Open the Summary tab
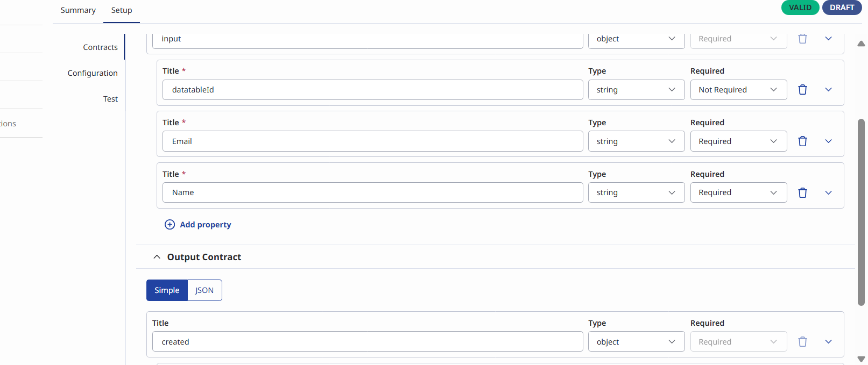The width and height of the screenshot is (868, 365). click(x=78, y=10)
